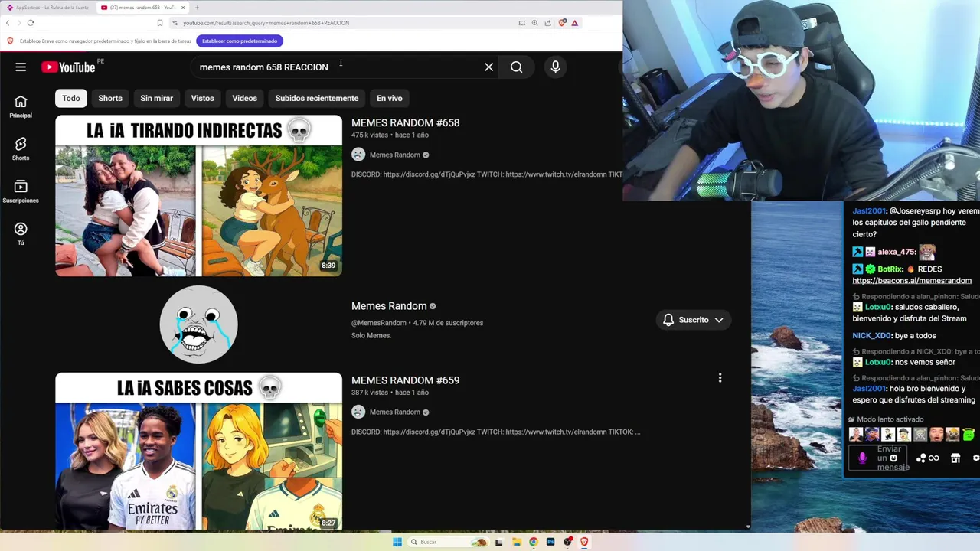Click the Establecer como predeterminado button
This screenshot has height=551, width=980.
coord(240,41)
